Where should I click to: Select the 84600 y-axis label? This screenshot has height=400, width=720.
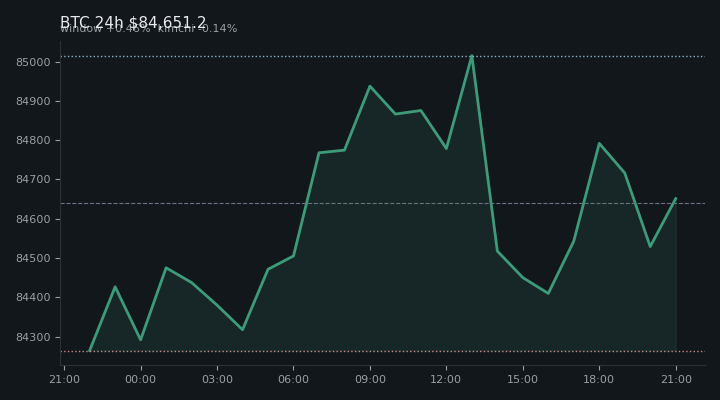(33, 219)
